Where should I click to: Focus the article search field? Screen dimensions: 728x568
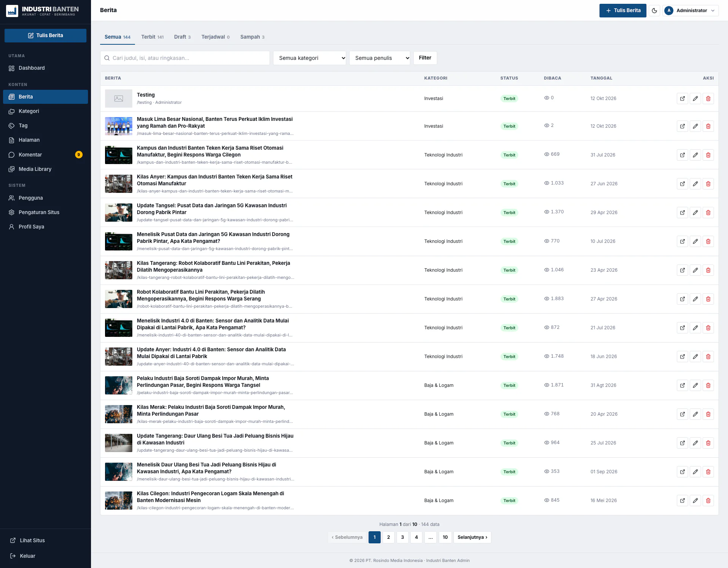[x=185, y=58]
